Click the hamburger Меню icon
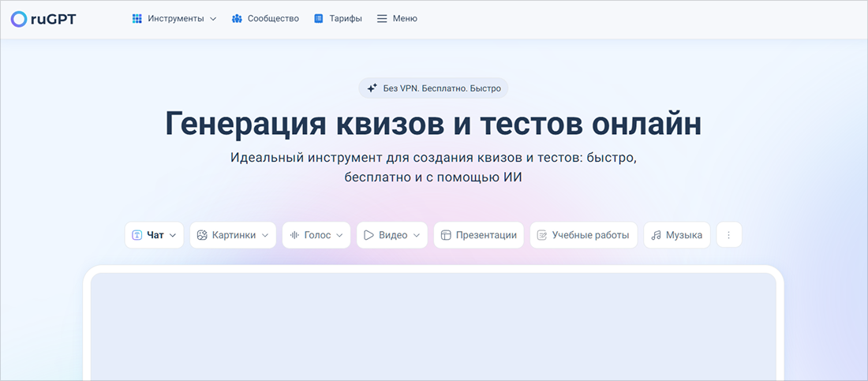Viewport: 868px width, 381px height. [382, 19]
